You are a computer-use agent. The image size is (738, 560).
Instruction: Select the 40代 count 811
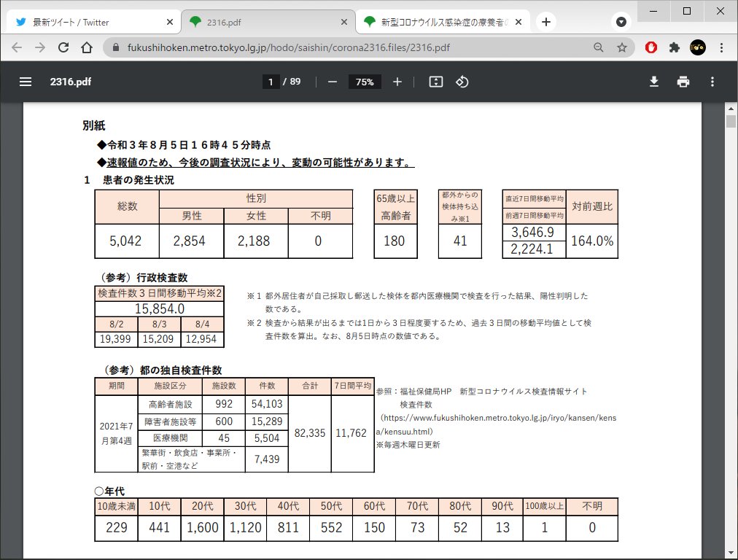pos(288,527)
